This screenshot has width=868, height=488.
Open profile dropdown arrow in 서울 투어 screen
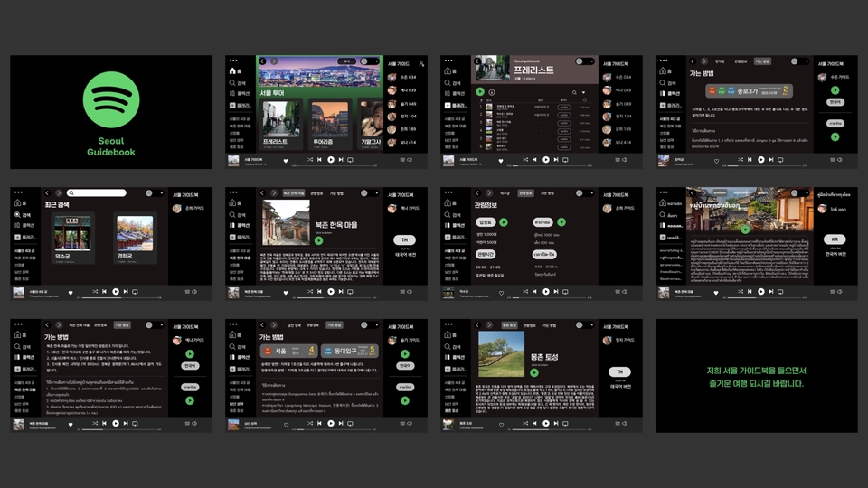pos(377,61)
